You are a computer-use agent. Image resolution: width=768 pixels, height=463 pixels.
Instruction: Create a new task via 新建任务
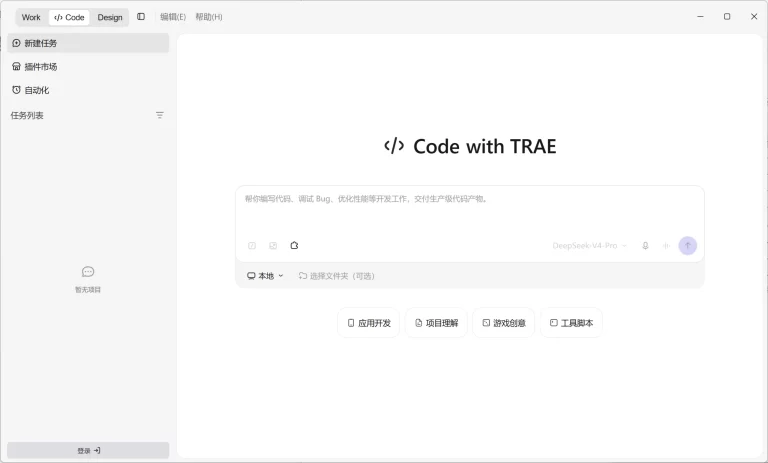point(88,43)
